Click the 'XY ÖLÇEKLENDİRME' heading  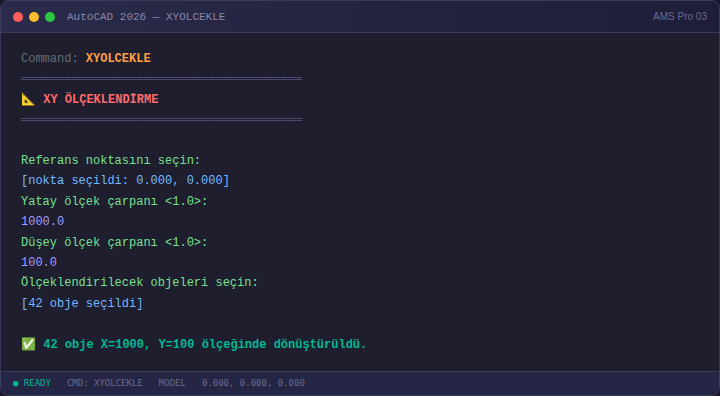tap(101, 99)
